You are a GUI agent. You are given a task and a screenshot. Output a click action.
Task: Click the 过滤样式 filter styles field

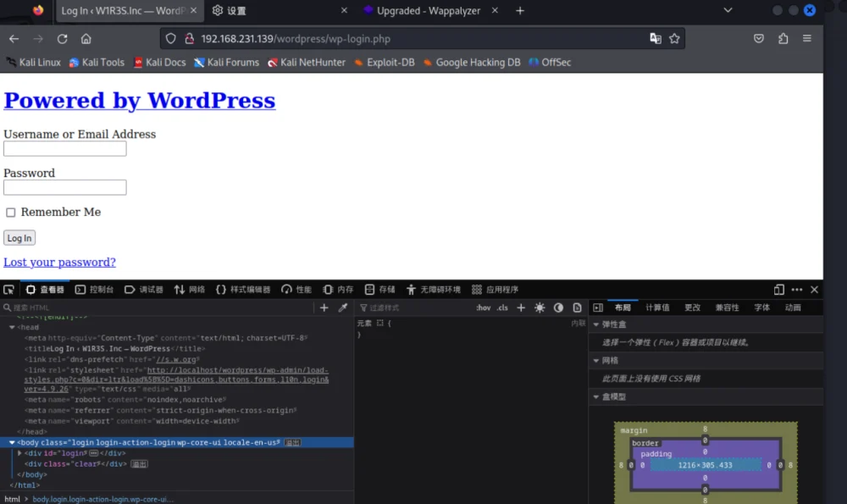(413, 307)
